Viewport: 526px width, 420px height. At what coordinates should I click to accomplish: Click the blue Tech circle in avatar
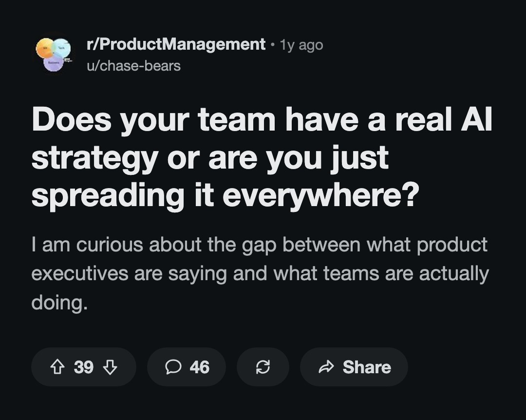[x=61, y=49]
